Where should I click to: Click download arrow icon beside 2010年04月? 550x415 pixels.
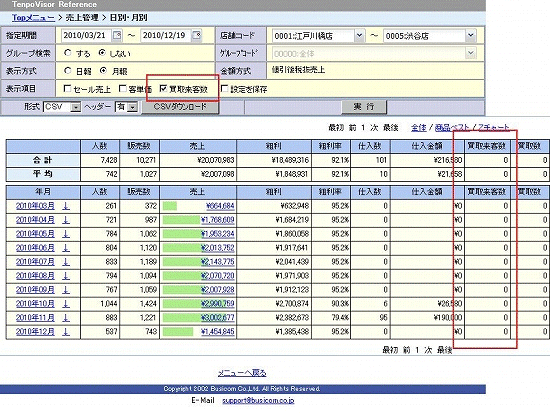pos(66,220)
